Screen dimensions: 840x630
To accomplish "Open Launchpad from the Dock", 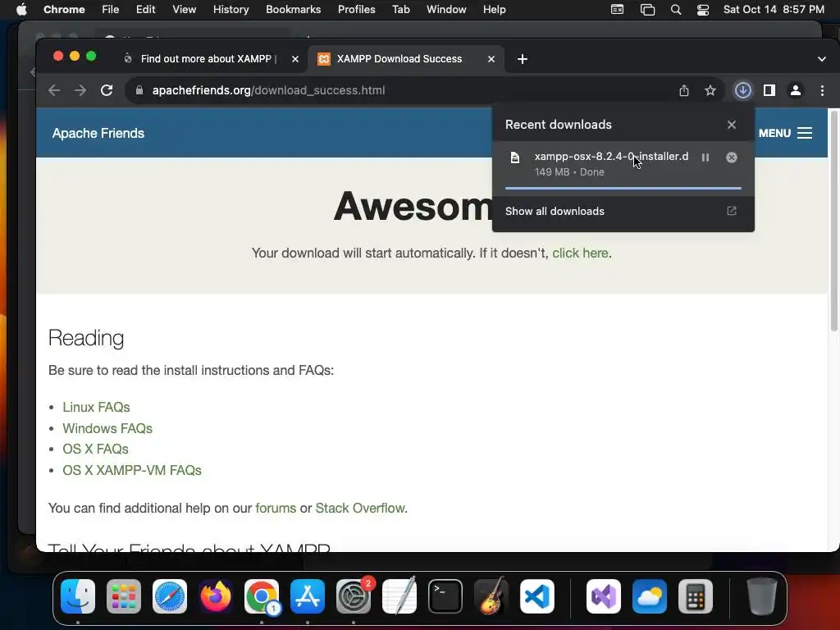I will 124,596.
